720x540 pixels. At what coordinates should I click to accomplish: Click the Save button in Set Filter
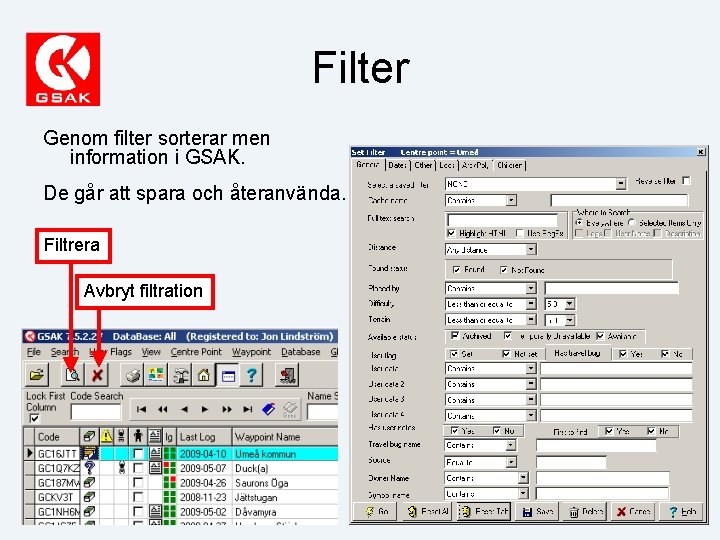pyautogui.click(x=538, y=511)
